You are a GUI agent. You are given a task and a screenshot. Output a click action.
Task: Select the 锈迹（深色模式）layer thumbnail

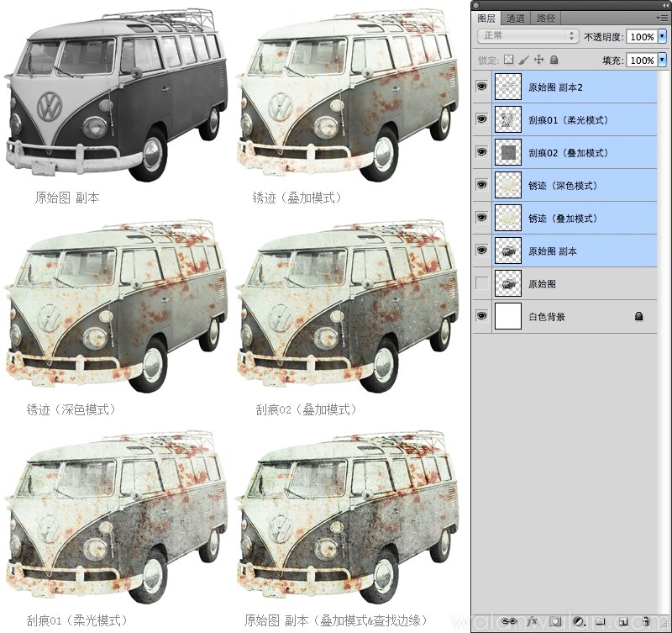[x=508, y=185]
